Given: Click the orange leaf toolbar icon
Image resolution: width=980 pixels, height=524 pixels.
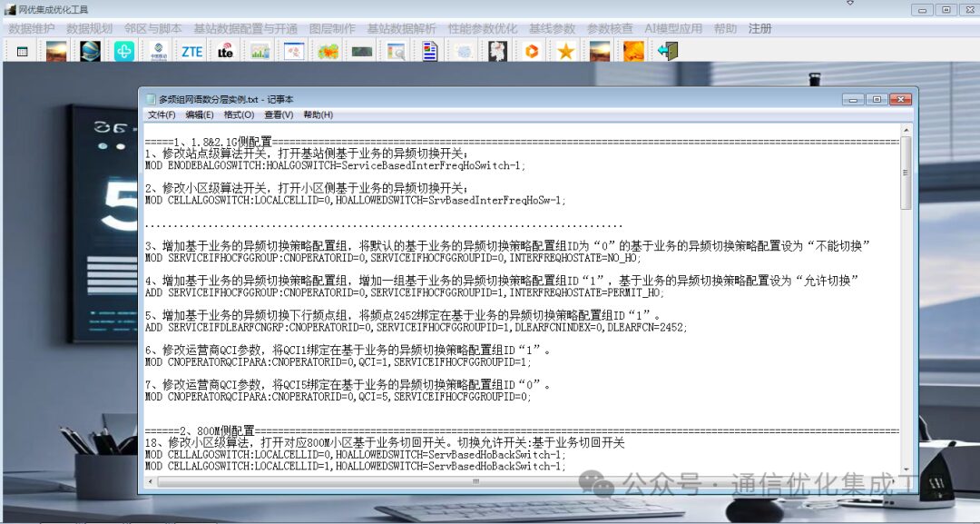Looking at the screenshot, I should (633, 51).
